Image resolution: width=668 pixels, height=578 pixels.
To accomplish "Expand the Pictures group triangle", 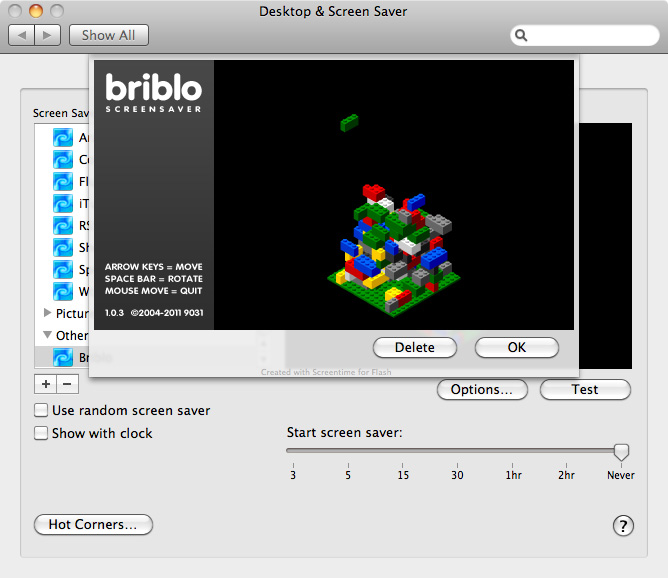I will [47, 313].
